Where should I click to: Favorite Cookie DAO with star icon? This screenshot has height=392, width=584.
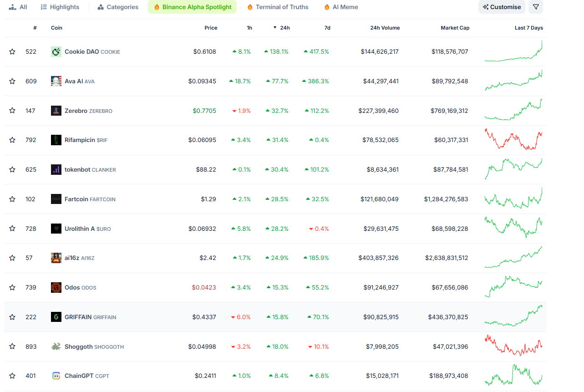[12, 52]
